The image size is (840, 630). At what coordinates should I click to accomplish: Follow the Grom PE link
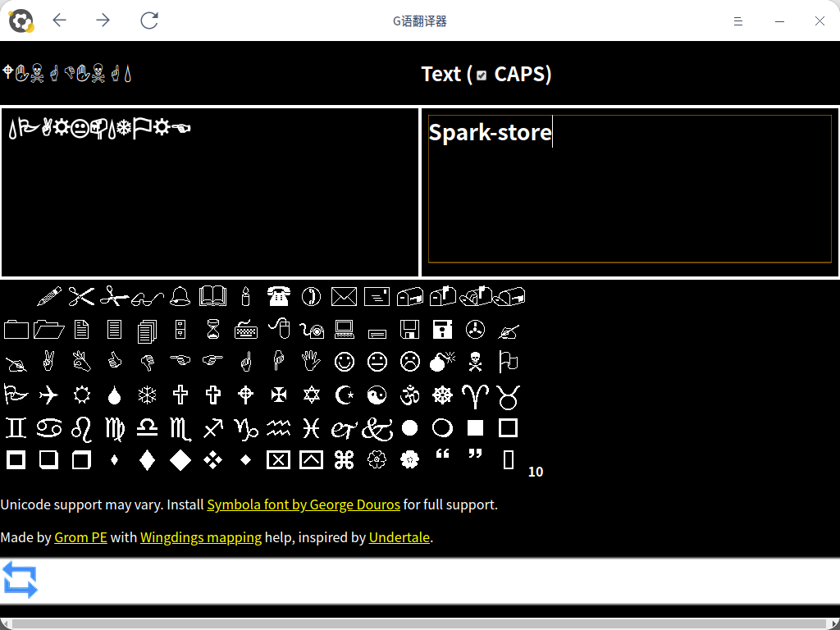pyautogui.click(x=80, y=538)
